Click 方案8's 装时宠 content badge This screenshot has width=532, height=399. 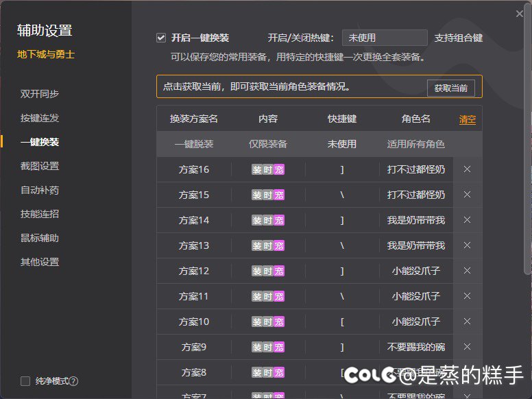268,372
